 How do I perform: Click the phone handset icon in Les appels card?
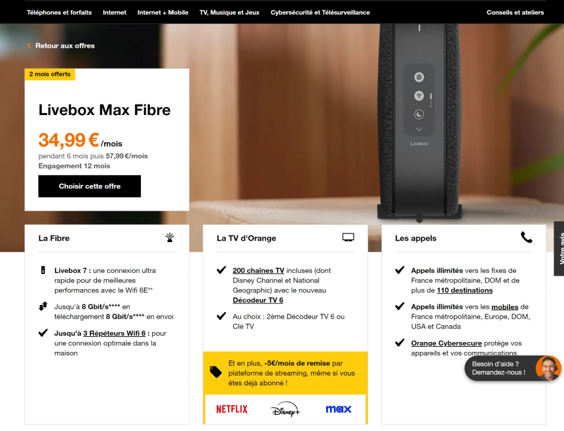click(x=527, y=237)
